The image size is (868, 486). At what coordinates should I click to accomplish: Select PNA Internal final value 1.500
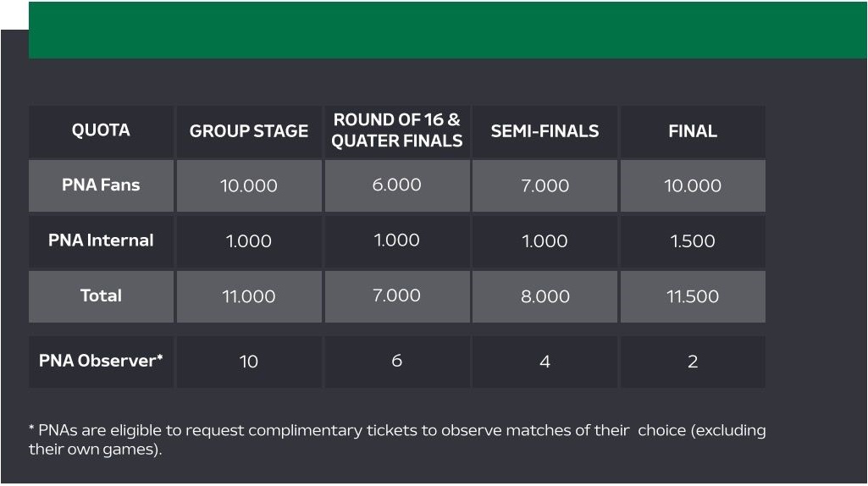click(693, 240)
